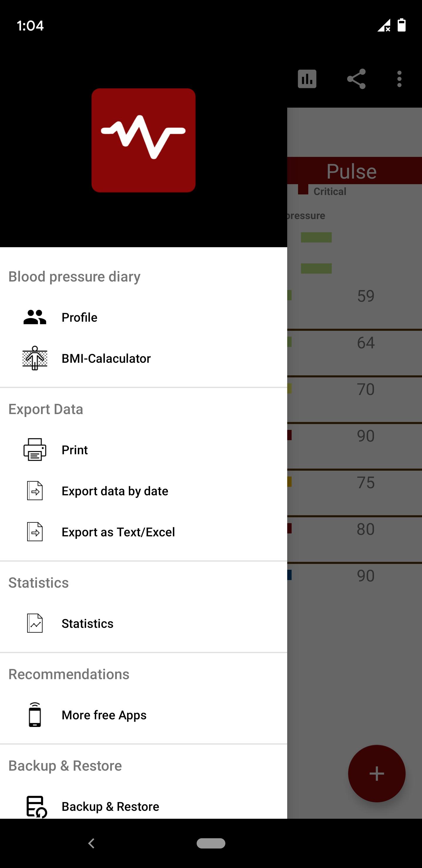422x868 pixels.
Task: Tap the Android back navigation arrow
Action: click(x=91, y=843)
